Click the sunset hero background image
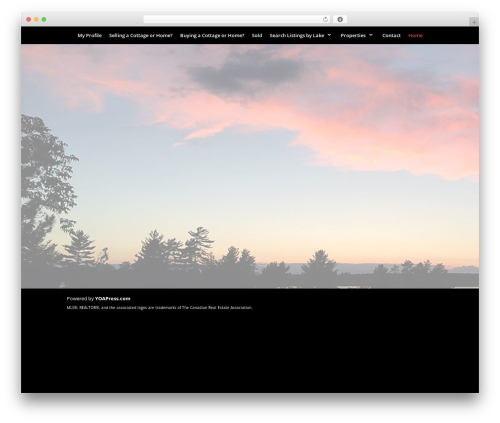Image resolution: width=500 pixels, height=423 pixels. coord(250,166)
